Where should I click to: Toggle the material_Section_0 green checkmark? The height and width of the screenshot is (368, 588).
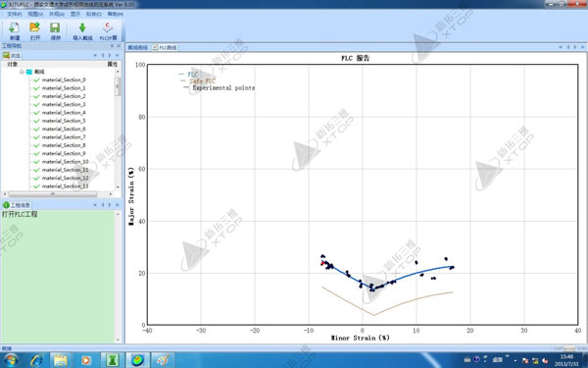coord(37,80)
